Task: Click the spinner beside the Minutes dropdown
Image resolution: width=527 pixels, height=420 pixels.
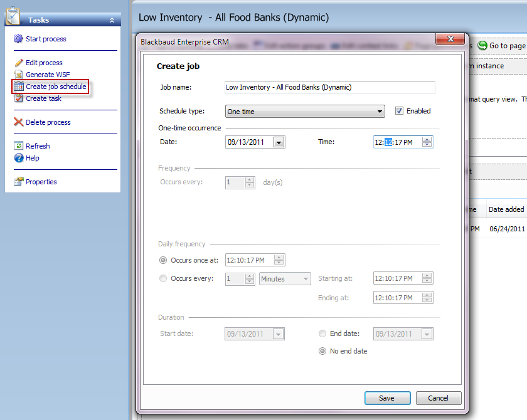Action: tap(250, 279)
